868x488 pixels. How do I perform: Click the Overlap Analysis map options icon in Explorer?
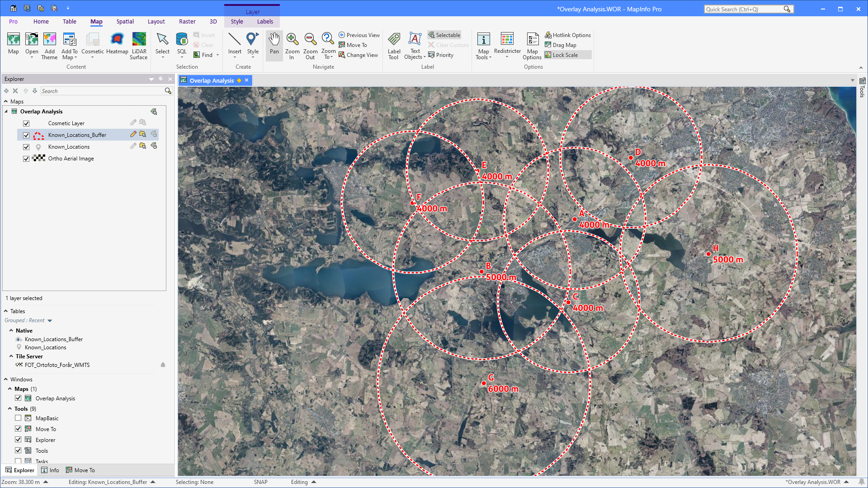pyautogui.click(x=154, y=111)
